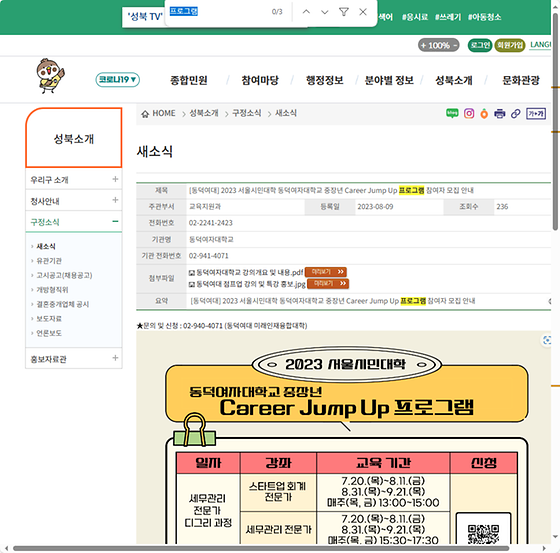Viewport: 560px width, 553px height.
Task: Open the 코로나19 dropdown
Action: pyautogui.click(x=117, y=80)
